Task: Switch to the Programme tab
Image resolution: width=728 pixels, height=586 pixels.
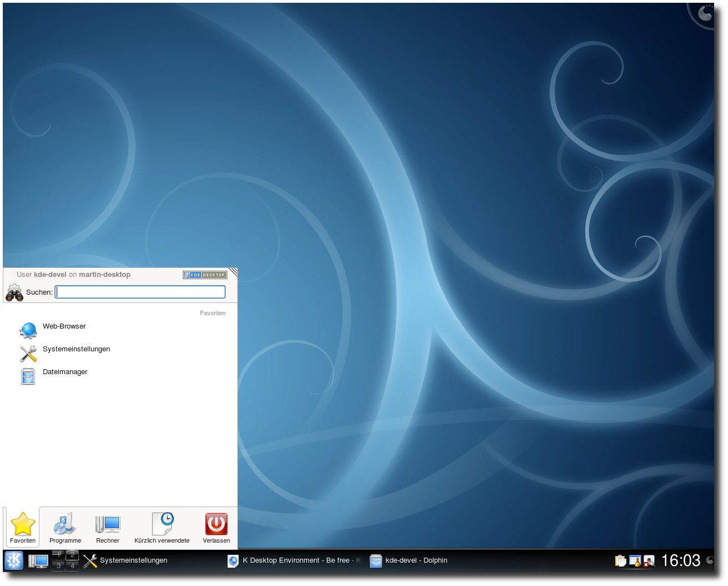Action: 65,528
